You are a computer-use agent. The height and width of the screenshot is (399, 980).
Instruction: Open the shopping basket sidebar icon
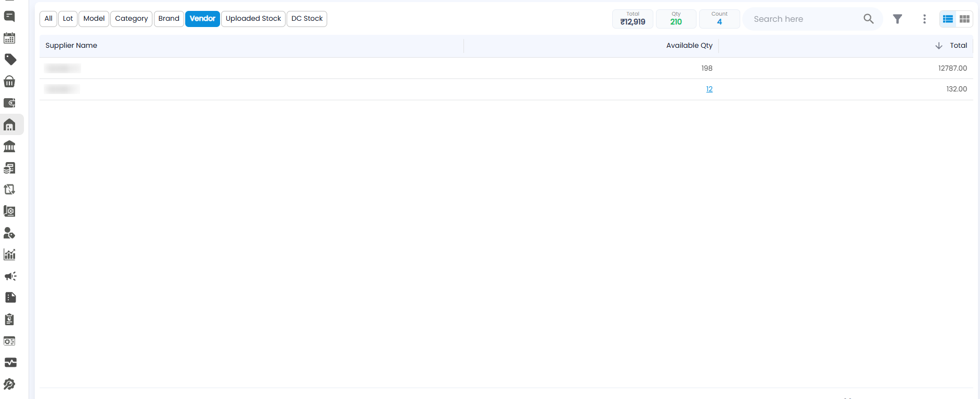tap(9, 82)
